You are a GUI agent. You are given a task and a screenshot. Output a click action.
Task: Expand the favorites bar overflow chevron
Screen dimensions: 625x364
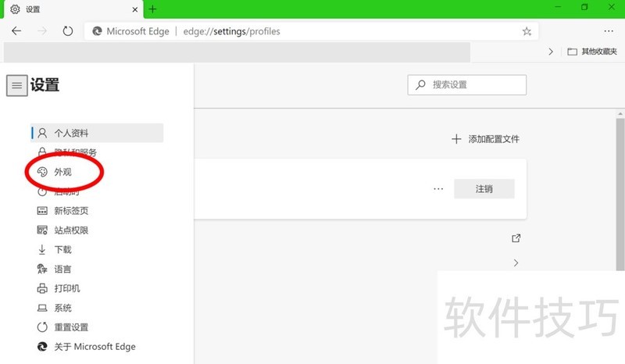(551, 52)
